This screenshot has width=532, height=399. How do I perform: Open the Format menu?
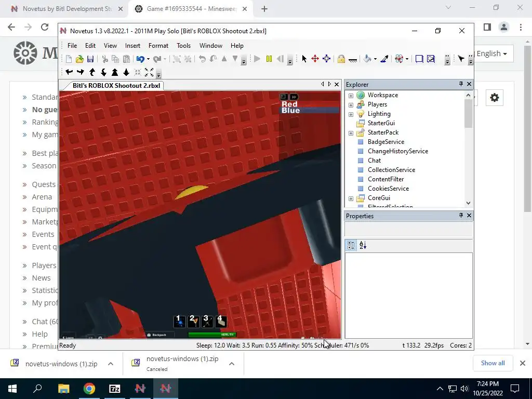pyautogui.click(x=158, y=46)
